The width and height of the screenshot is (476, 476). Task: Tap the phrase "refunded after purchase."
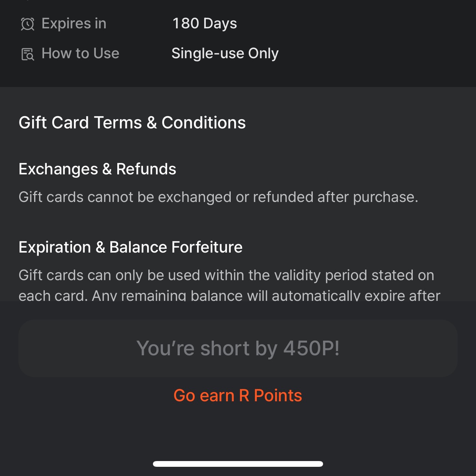tap(335, 197)
